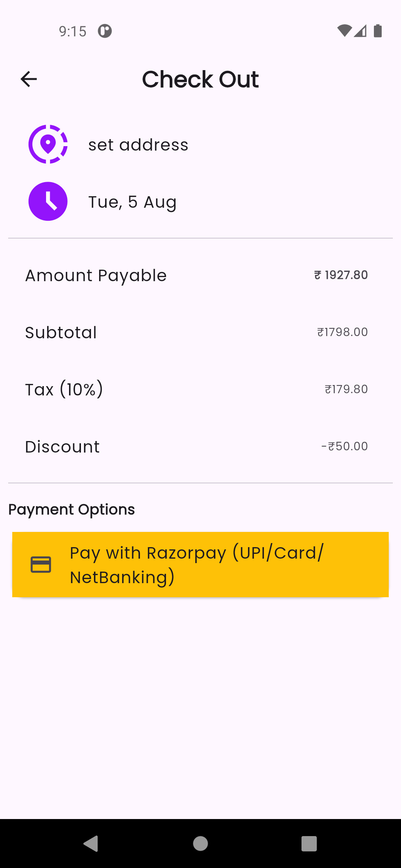Tap the credit card icon
The height and width of the screenshot is (868, 401).
pos(41,565)
